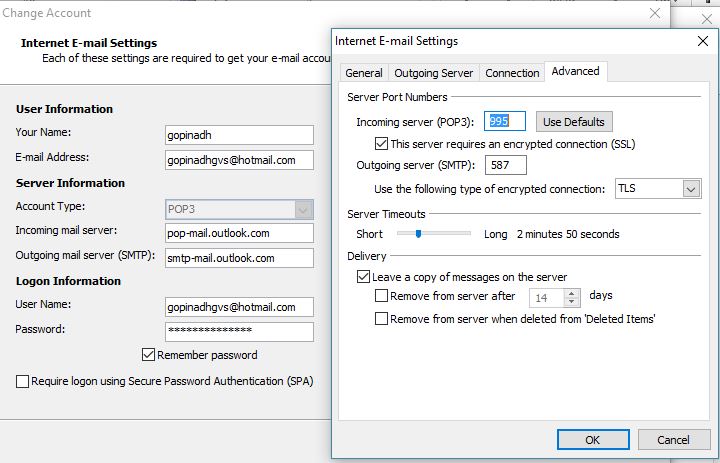This screenshot has width=720, height=463.
Task: Switch to the Connection tab
Action: point(512,73)
